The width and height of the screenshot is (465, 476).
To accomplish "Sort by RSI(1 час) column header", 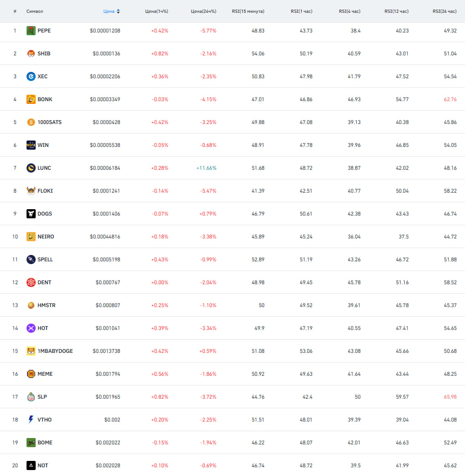I will (301, 11).
